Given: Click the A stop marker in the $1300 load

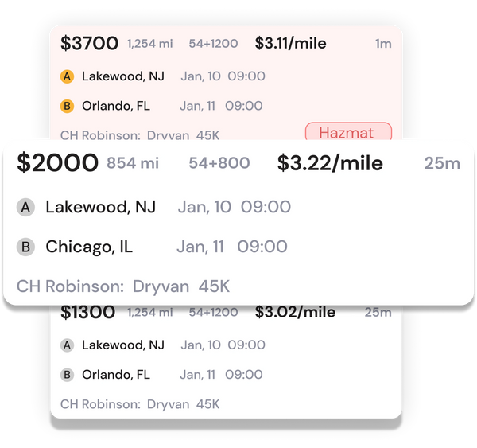Looking at the screenshot, I should pos(68,345).
